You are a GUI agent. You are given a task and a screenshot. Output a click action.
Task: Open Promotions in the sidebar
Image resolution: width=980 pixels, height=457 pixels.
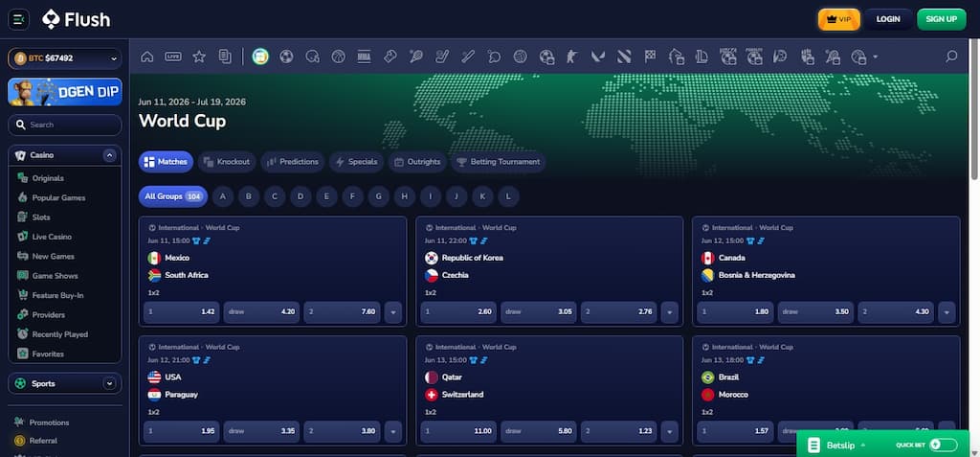pos(49,423)
